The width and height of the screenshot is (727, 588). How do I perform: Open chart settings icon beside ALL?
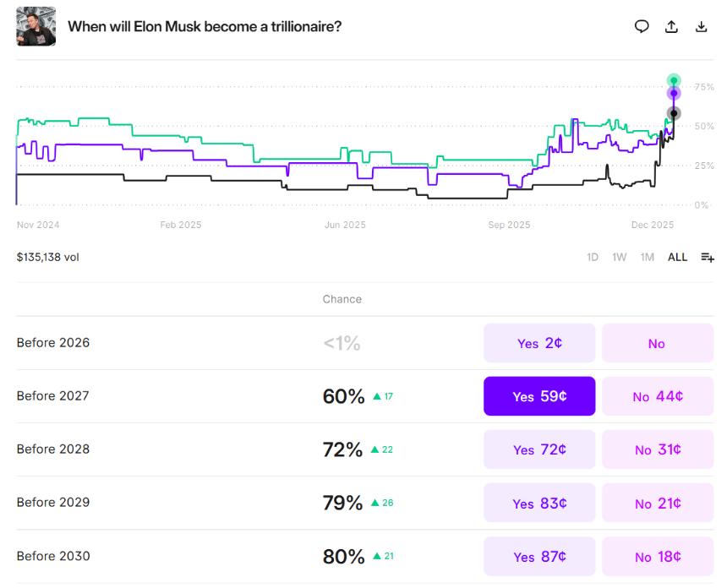point(707,258)
